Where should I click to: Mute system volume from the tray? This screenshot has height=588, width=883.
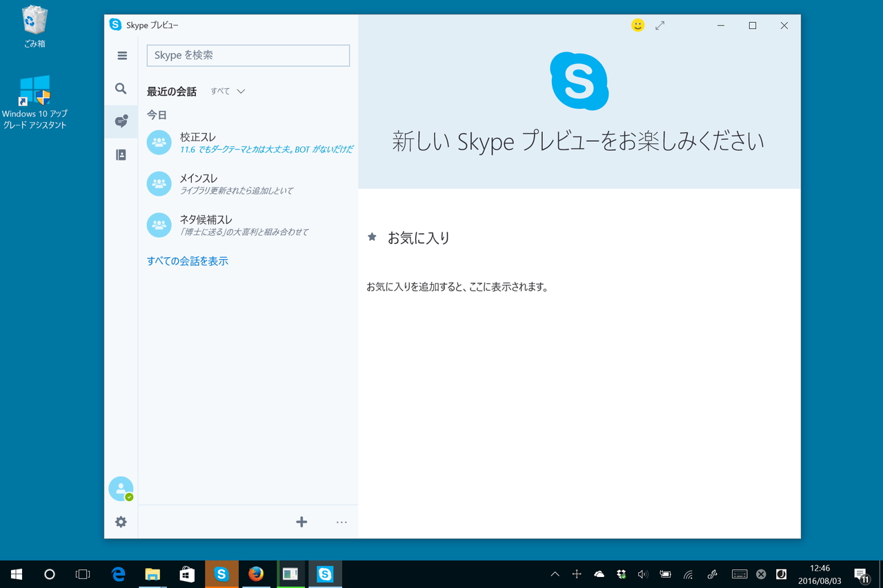pos(642,574)
